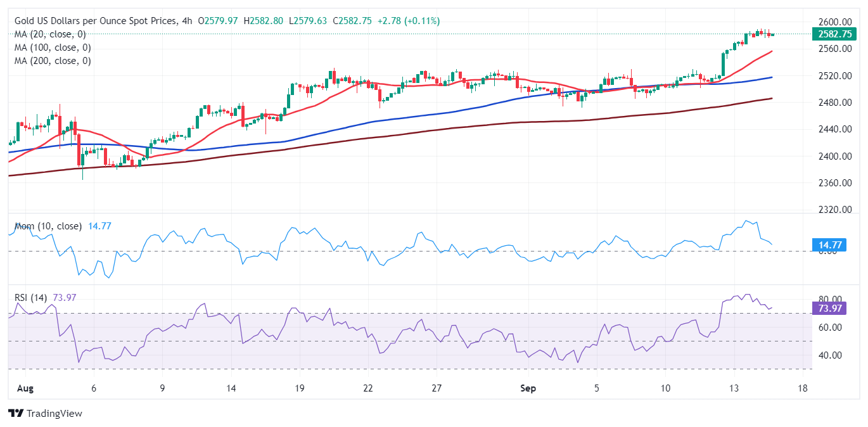Select the MA (20, close, 0) legend
The width and height of the screenshot is (868, 427).
(50, 34)
